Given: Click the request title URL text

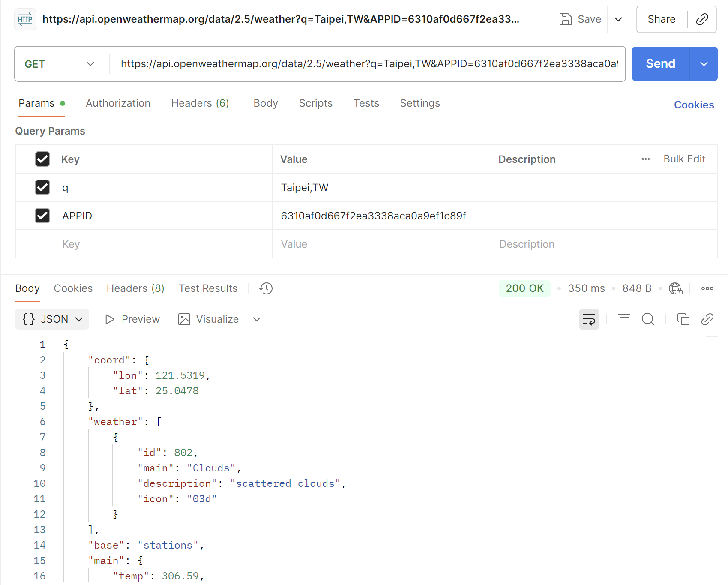Looking at the screenshot, I should point(281,19).
